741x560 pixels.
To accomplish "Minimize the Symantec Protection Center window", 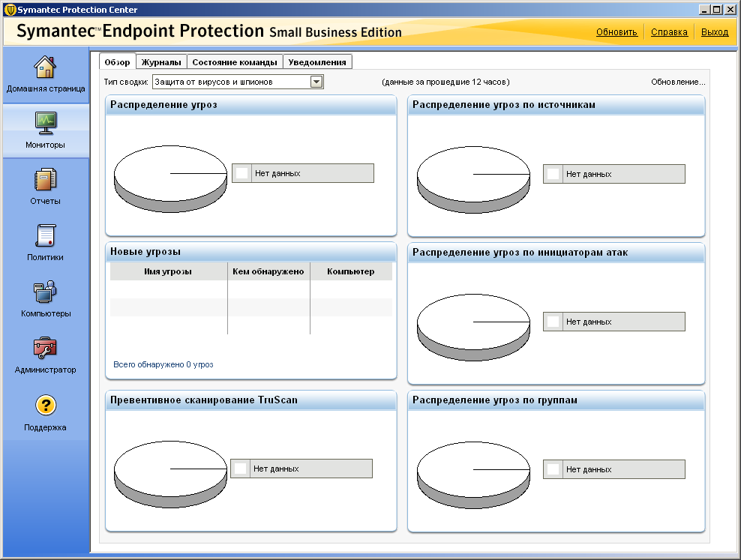I will click(x=704, y=10).
